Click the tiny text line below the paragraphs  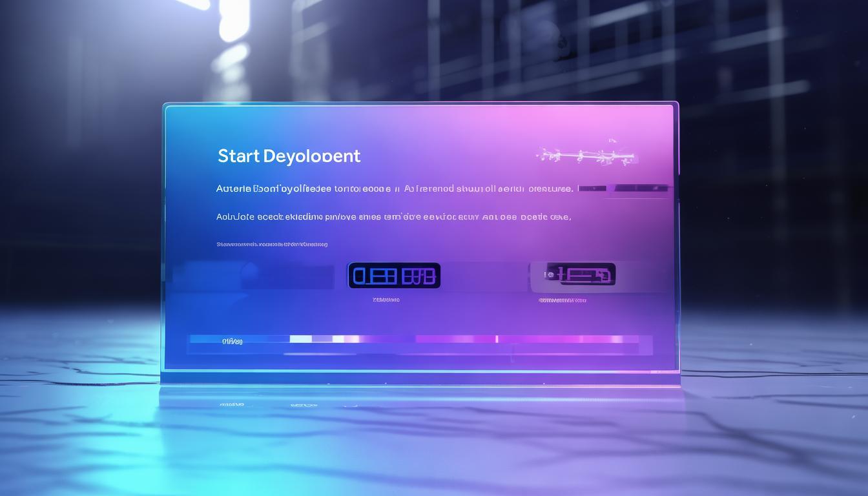point(272,244)
